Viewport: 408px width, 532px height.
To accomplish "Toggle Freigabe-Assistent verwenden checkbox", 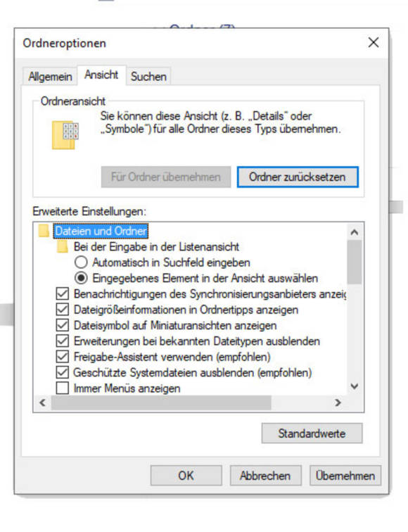I will tap(63, 356).
